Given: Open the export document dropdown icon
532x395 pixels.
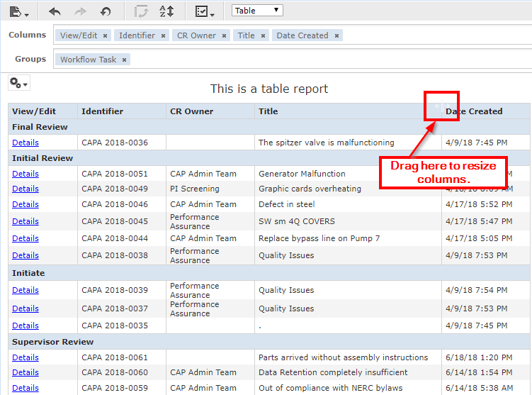Looking at the screenshot, I should (18, 12).
